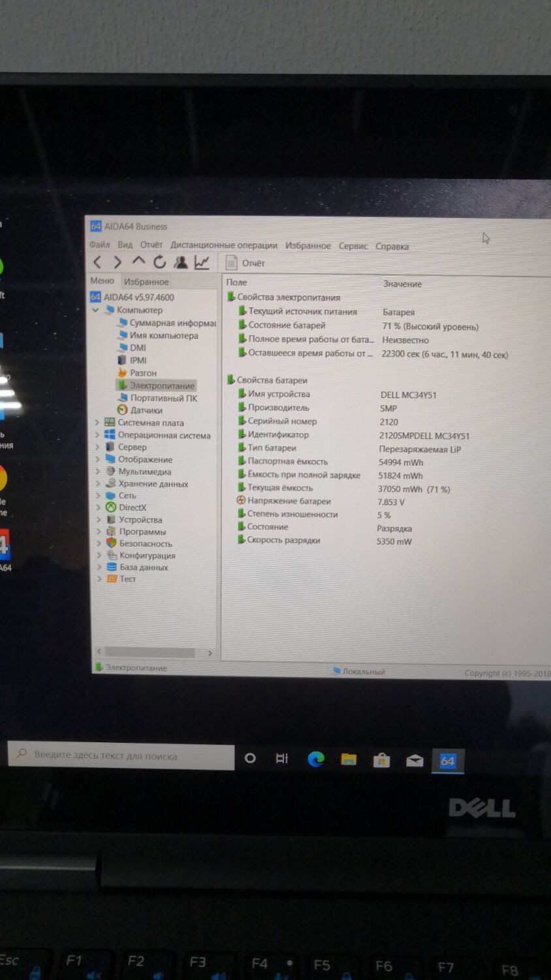Image resolution: width=551 pixels, height=980 pixels.
Task: Select IPMI tree item
Action: [x=132, y=360]
